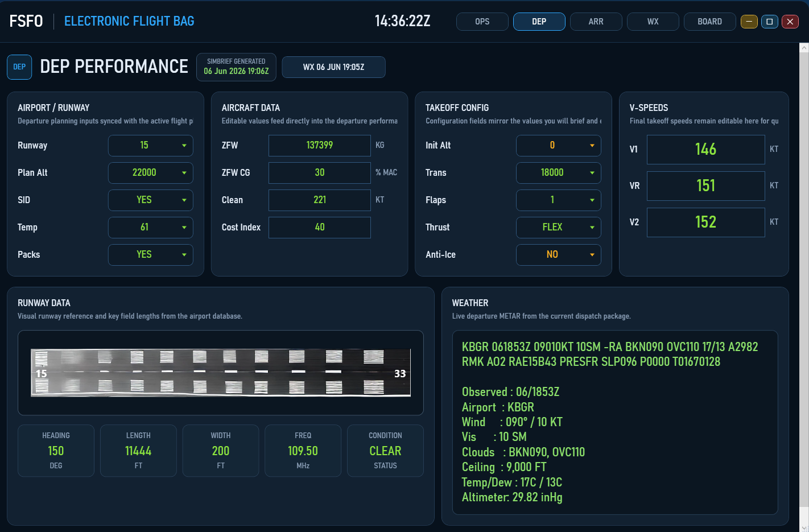Open the ARR tab
The width and height of the screenshot is (809, 532).
tap(596, 22)
